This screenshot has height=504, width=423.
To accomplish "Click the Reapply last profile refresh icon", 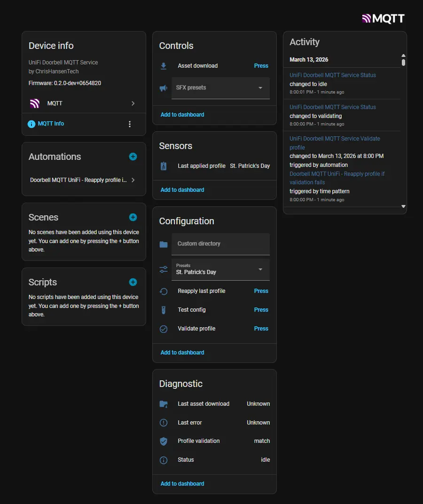I will [x=164, y=291].
